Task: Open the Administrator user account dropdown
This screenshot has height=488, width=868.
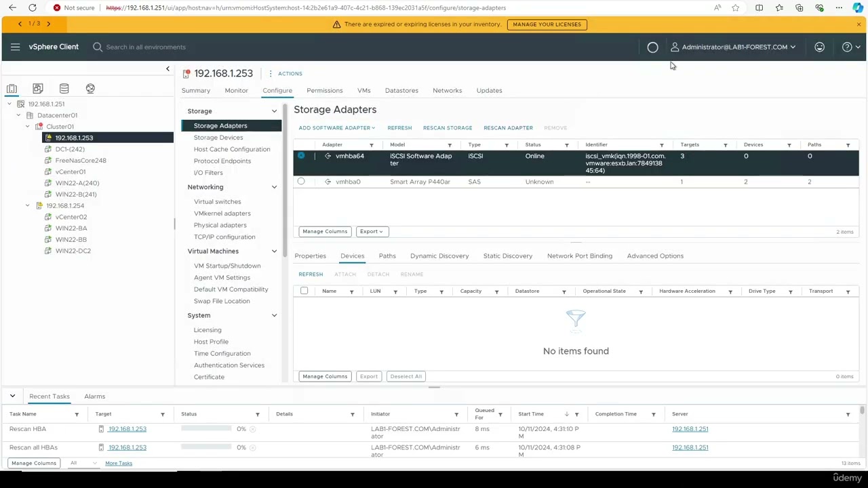Action: pyautogui.click(x=733, y=47)
